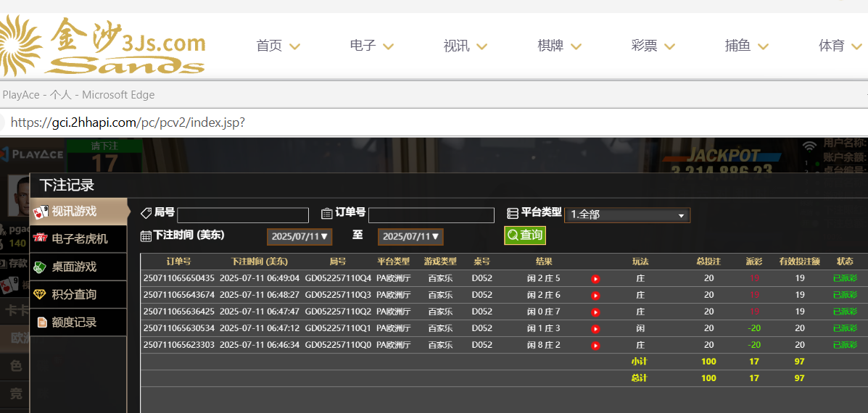Screen dimensions: 868x413
Task: Expand the chevron beside 首页
Action: click(x=294, y=47)
